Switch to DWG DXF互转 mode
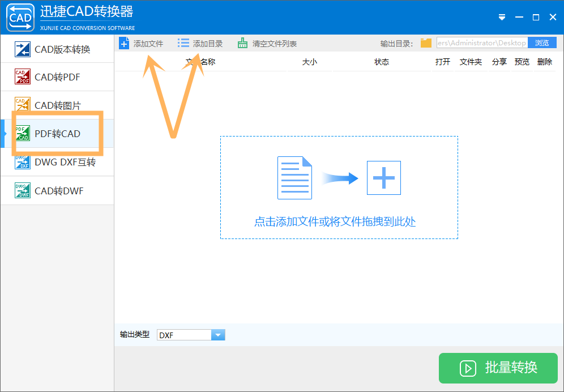The width and height of the screenshot is (564, 392). (57, 162)
